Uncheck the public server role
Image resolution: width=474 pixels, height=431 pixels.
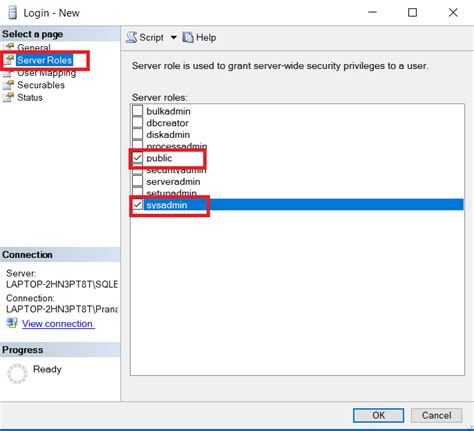pos(137,158)
